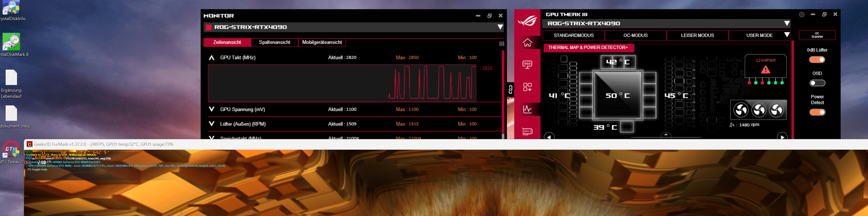Click the red GPU indicator in Monitor header
This screenshot has height=216, width=868.
[x=209, y=27]
